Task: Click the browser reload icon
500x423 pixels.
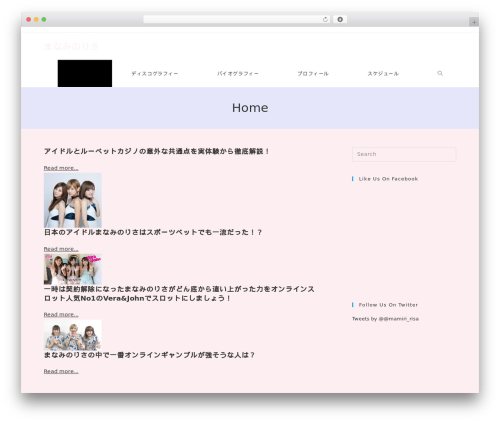Action: click(325, 20)
